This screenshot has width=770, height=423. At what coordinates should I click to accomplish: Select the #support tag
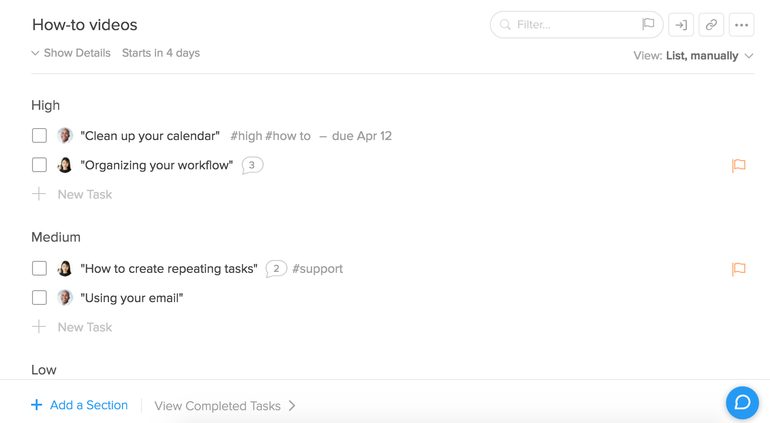[317, 269]
